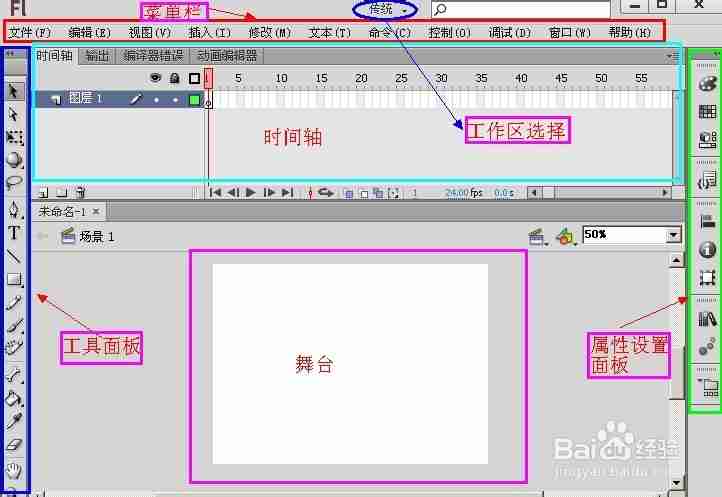The image size is (722, 497).
Task: Go to first frame button
Action: click(x=215, y=193)
